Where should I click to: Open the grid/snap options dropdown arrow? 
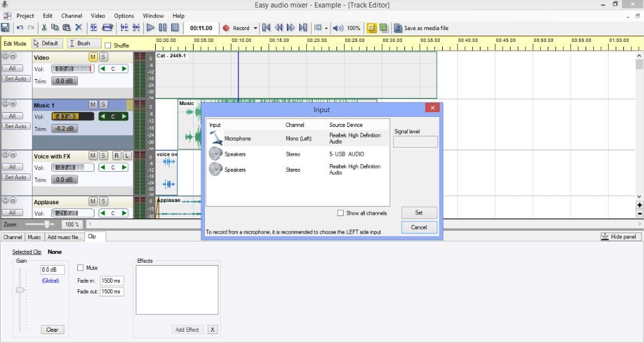click(x=326, y=28)
